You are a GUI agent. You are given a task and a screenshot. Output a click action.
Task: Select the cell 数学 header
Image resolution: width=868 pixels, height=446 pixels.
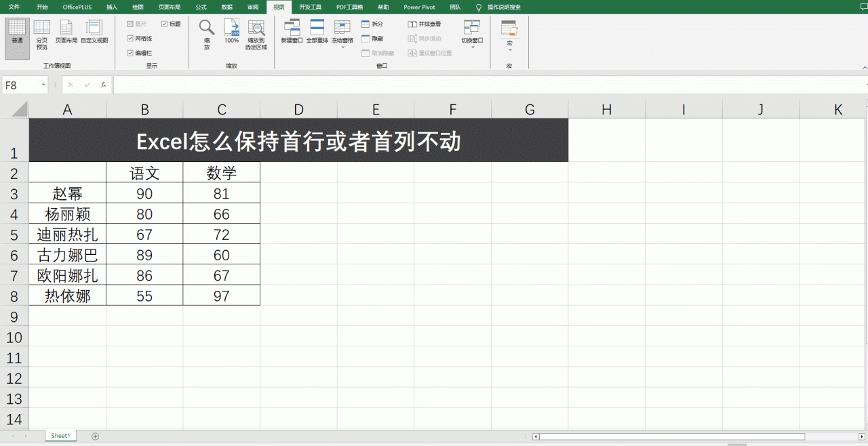(x=222, y=173)
